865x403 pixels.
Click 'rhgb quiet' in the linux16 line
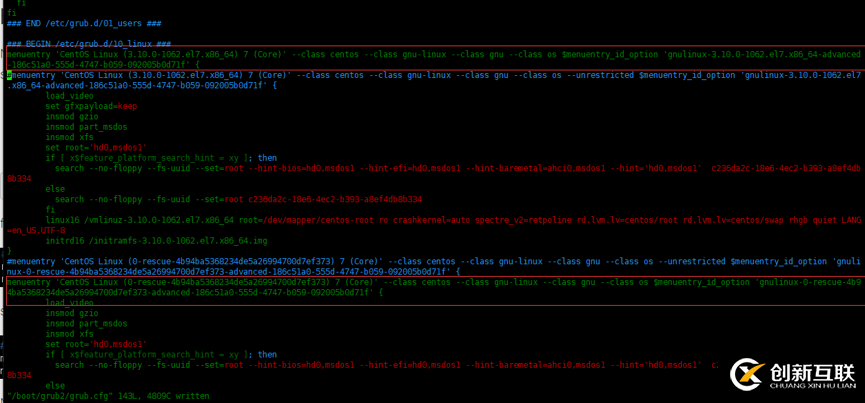coord(806,220)
